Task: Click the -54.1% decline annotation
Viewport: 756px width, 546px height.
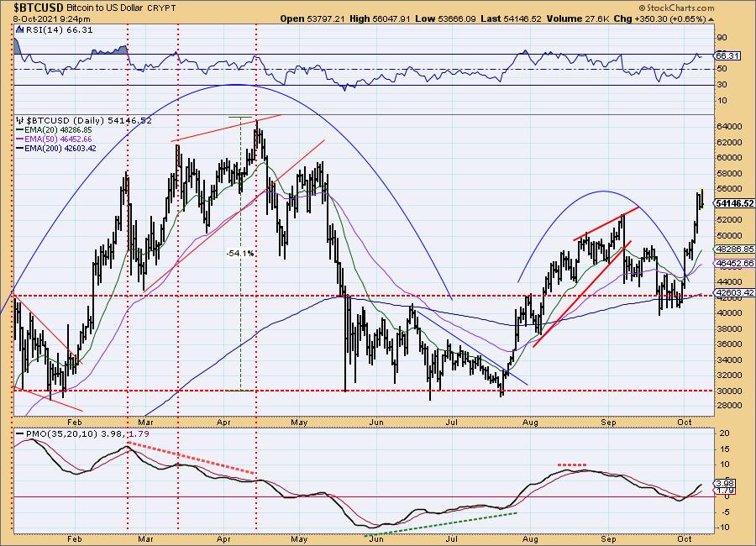Action: (x=240, y=253)
